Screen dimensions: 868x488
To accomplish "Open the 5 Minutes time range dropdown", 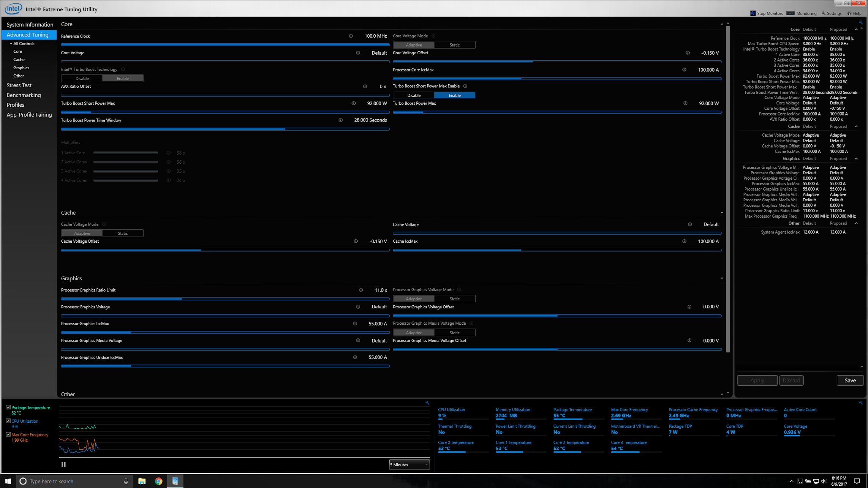I will tap(409, 464).
